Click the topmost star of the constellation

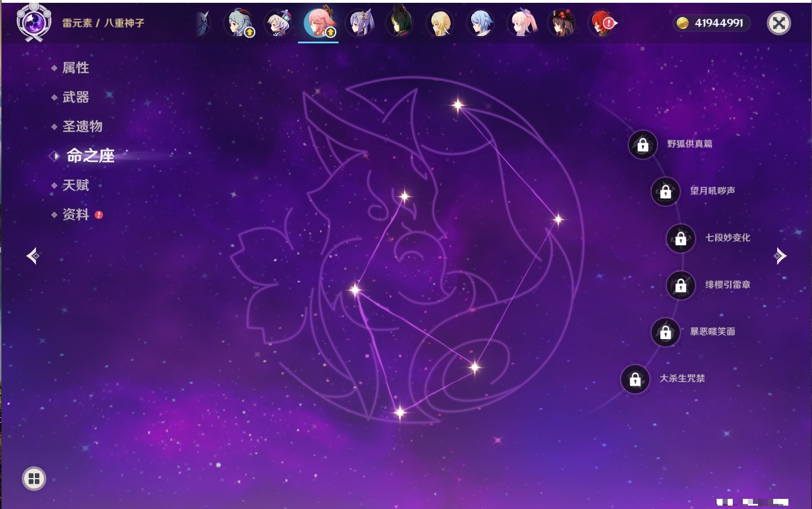(458, 105)
